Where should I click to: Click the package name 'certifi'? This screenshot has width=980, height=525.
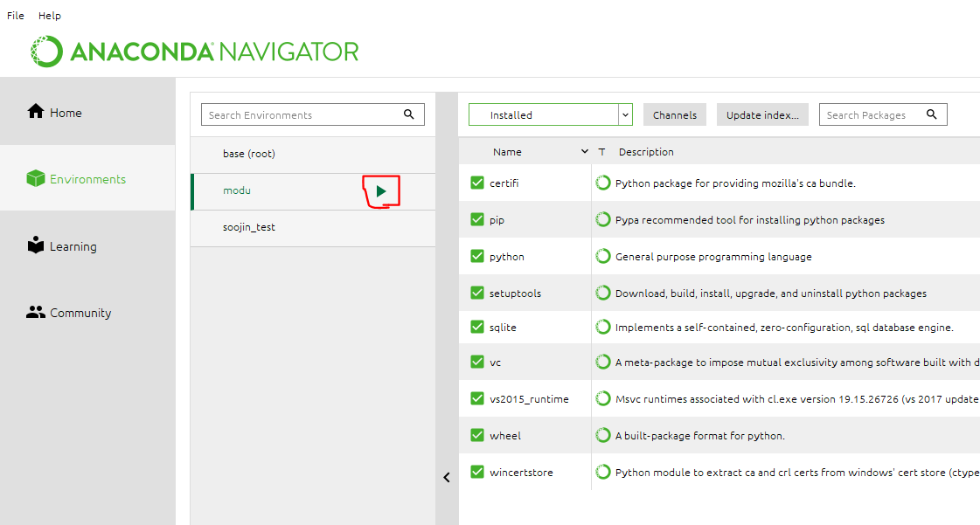tap(504, 183)
